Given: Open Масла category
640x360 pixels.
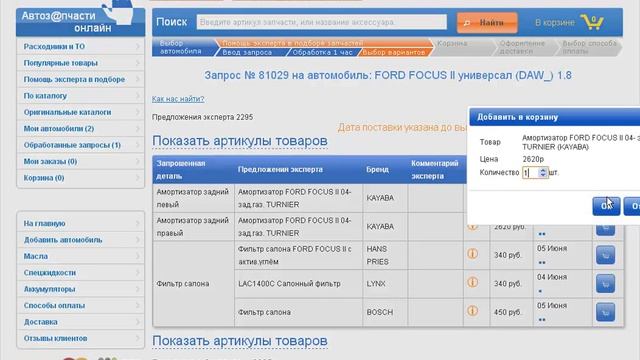Looking at the screenshot, I should point(80,256).
